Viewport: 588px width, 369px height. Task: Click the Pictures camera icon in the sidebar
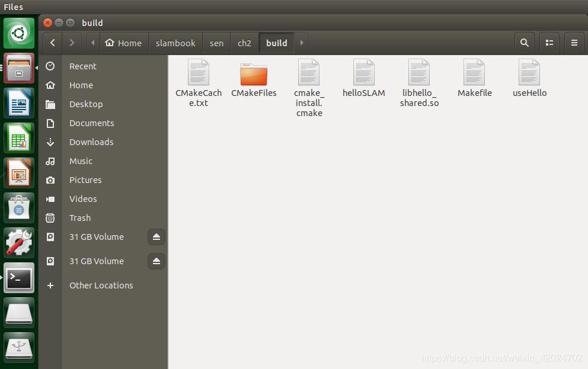tap(50, 180)
